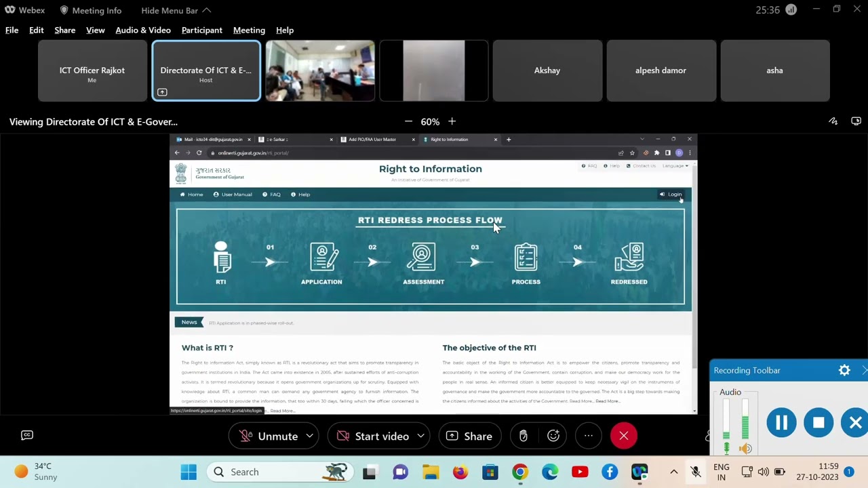Select asha participant tile
This screenshot has width=868, height=488.
click(774, 70)
